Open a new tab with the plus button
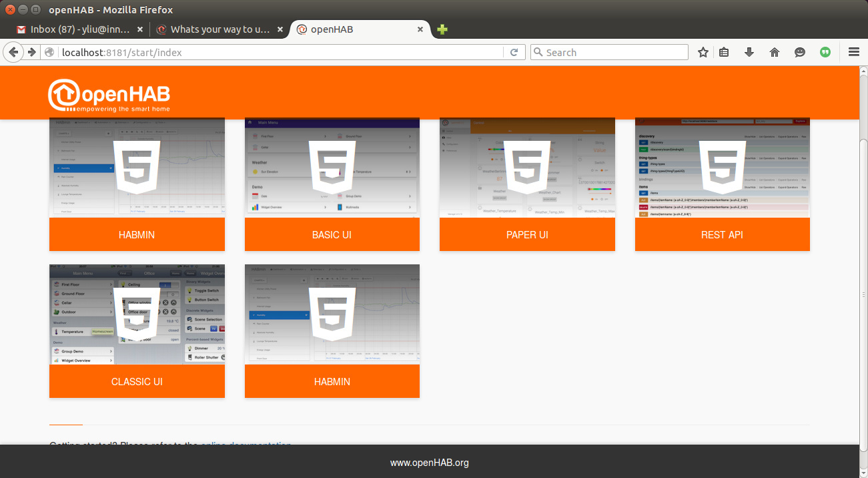The image size is (868, 478). [x=442, y=29]
